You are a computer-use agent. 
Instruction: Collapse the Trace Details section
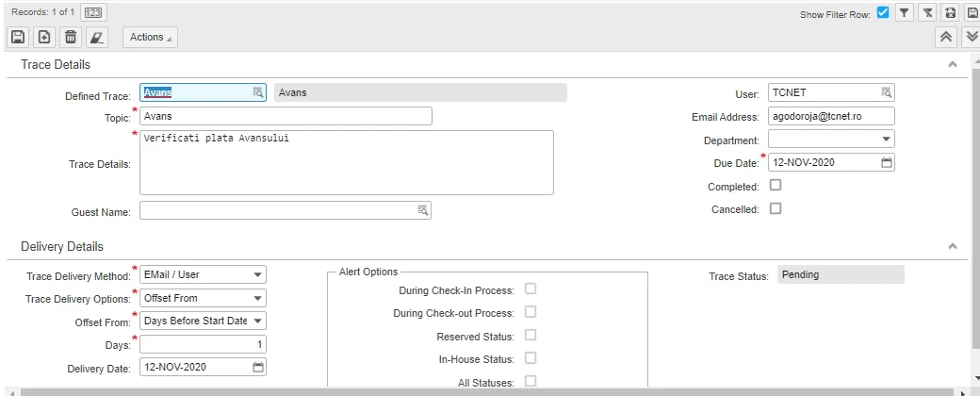point(953,64)
